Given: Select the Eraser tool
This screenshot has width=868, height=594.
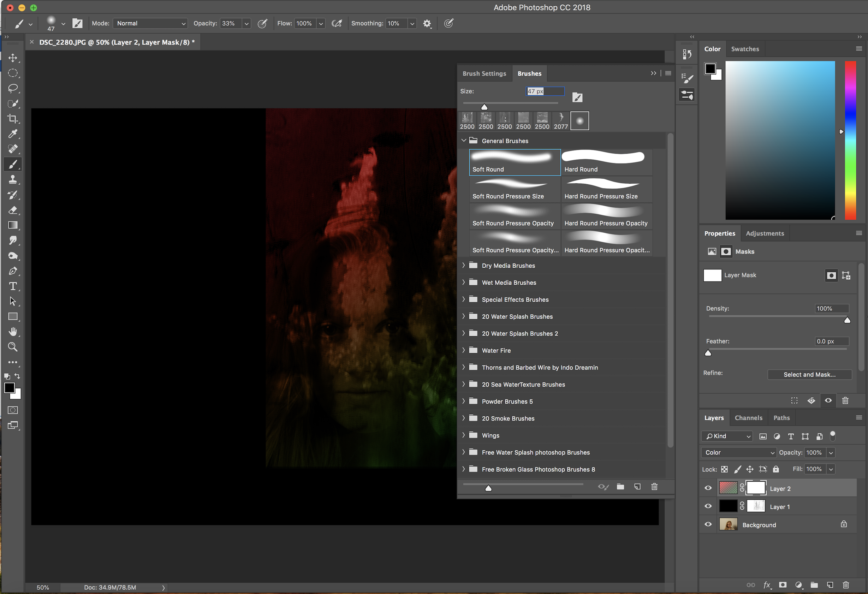Looking at the screenshot, I should (x=13, y=210).
